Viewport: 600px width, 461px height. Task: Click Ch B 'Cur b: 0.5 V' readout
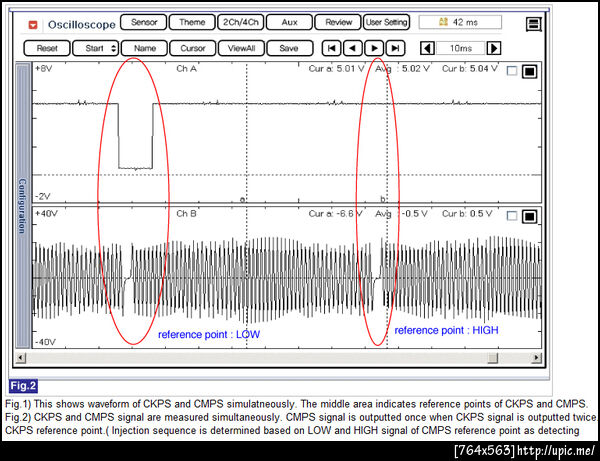[467, 213]
